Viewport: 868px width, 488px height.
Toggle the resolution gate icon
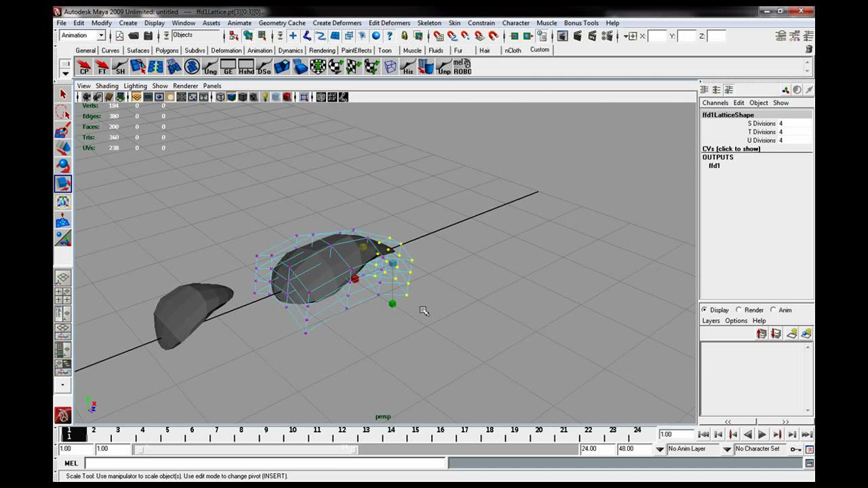159,97
